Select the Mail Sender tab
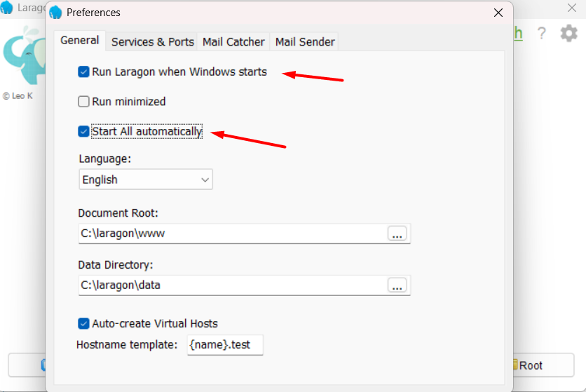The width and height of the screenshot is (586, 392). [x=305, y=42]
